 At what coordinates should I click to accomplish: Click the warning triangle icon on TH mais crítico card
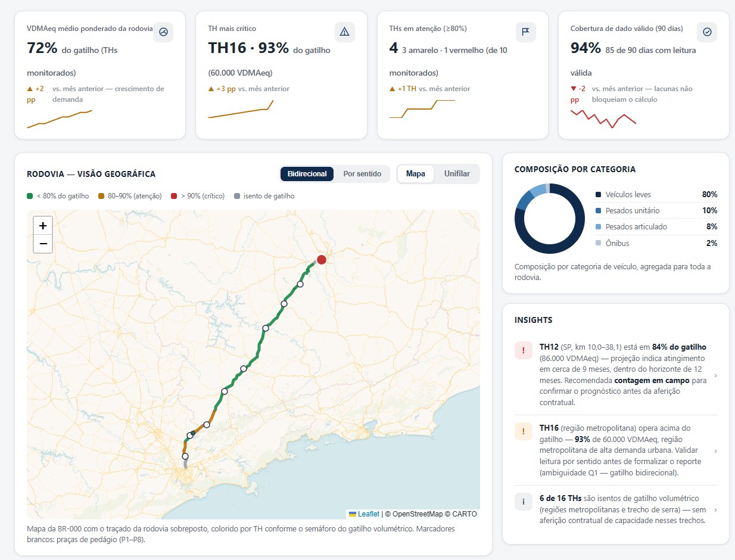pyautogui.click(x=344, y=32)
